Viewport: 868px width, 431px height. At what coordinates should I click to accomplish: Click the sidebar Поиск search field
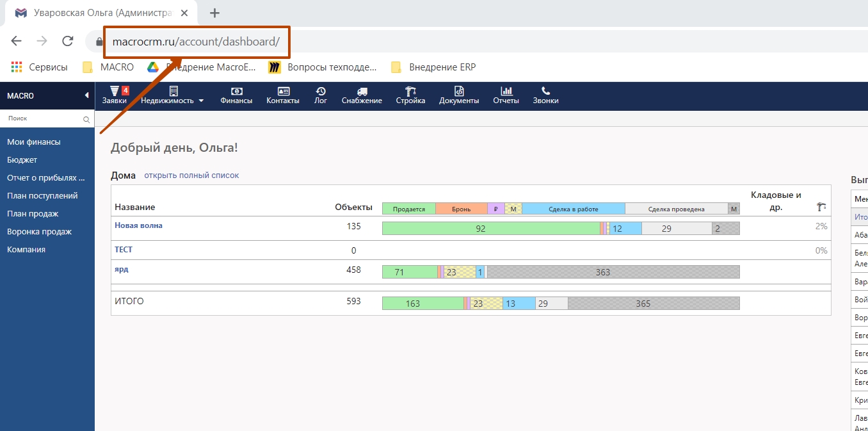[44, 118]
